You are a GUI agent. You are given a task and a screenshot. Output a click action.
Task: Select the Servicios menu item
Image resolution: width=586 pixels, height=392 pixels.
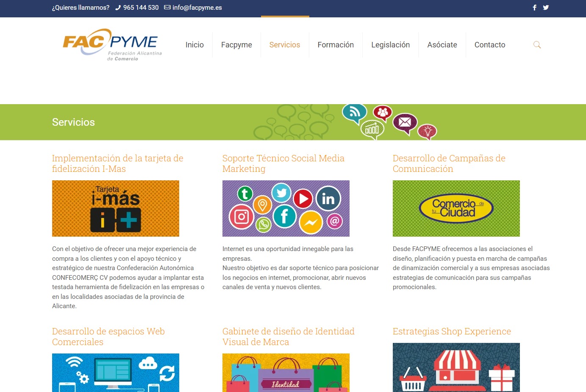(285, 45)
